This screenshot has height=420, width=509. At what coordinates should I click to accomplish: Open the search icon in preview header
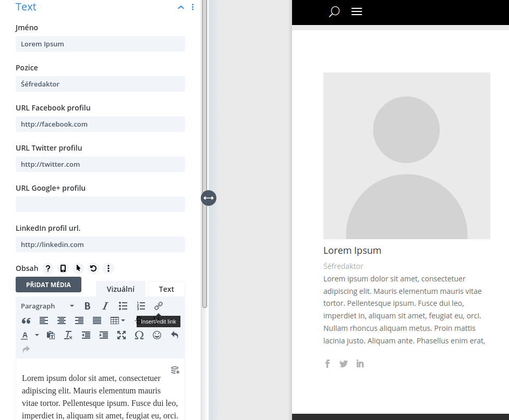pos(334,11)
